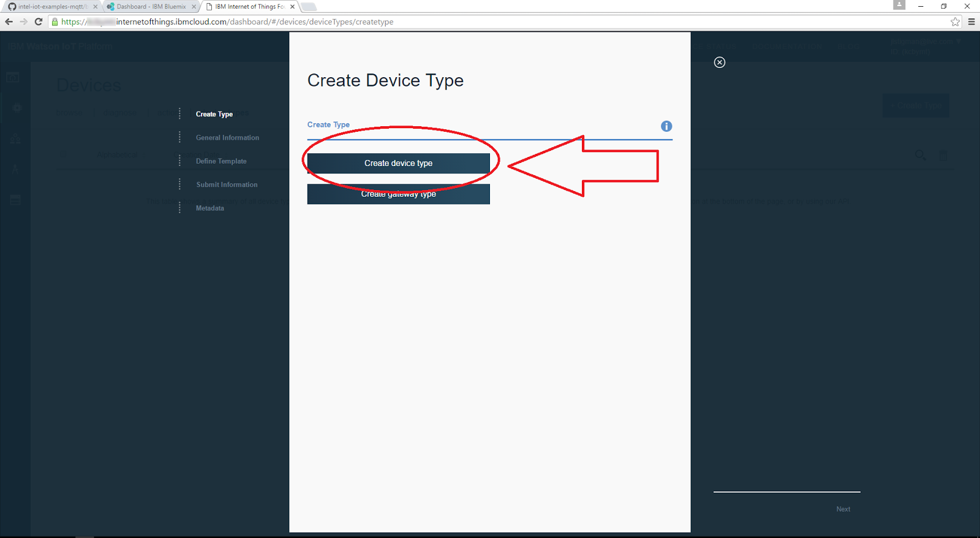
Task: Close the Dashboard - IBM Bluemix tab
Action: pos(194,7)
